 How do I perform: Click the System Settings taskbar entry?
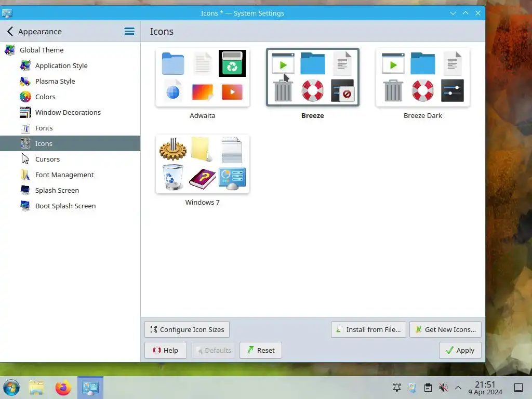[90, 388]
